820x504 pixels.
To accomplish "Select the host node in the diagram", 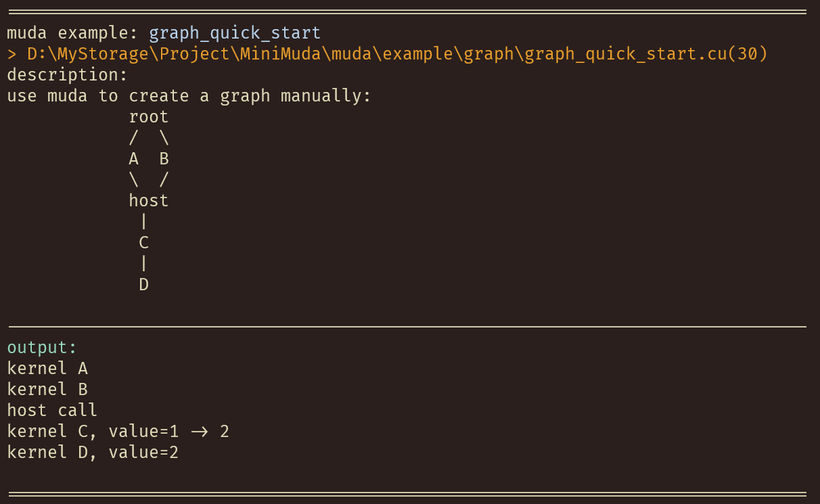I will point(148,201).
